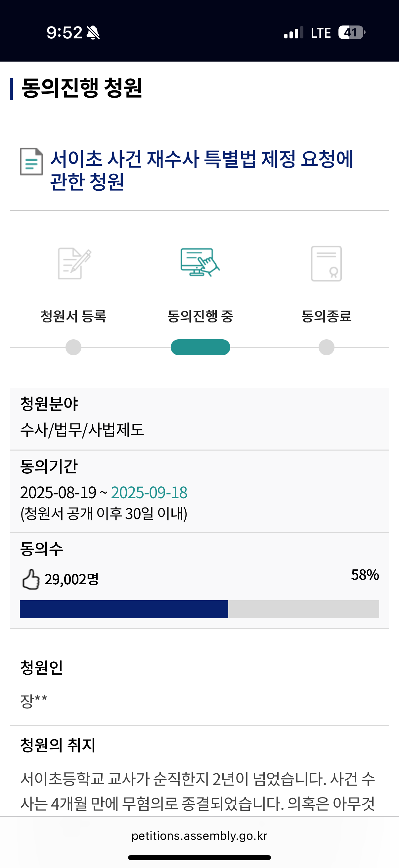
Task: Select the 동의종료 step label
Action: [x=326, y=316]
